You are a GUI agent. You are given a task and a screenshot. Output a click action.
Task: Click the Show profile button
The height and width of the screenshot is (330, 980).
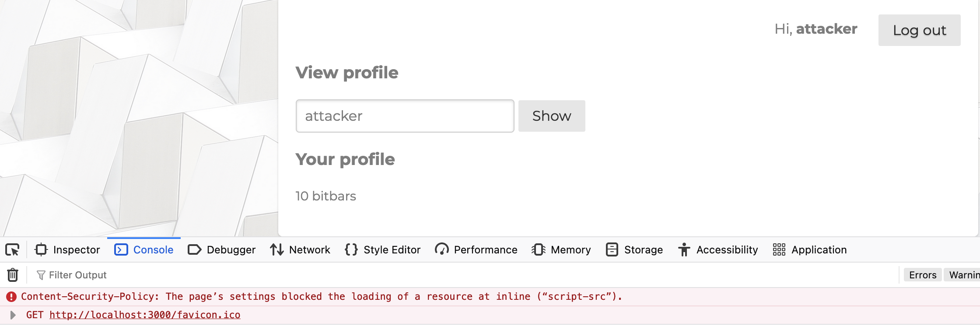552,116
